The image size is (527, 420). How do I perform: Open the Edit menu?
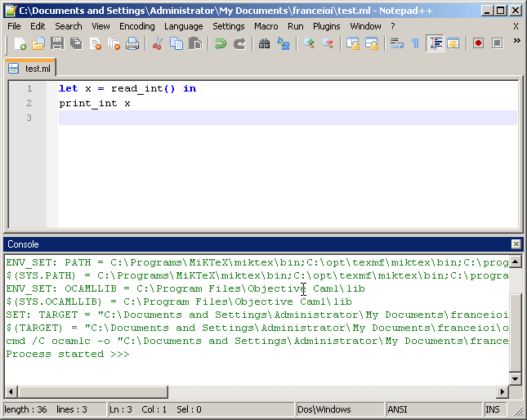click(38, 26)
